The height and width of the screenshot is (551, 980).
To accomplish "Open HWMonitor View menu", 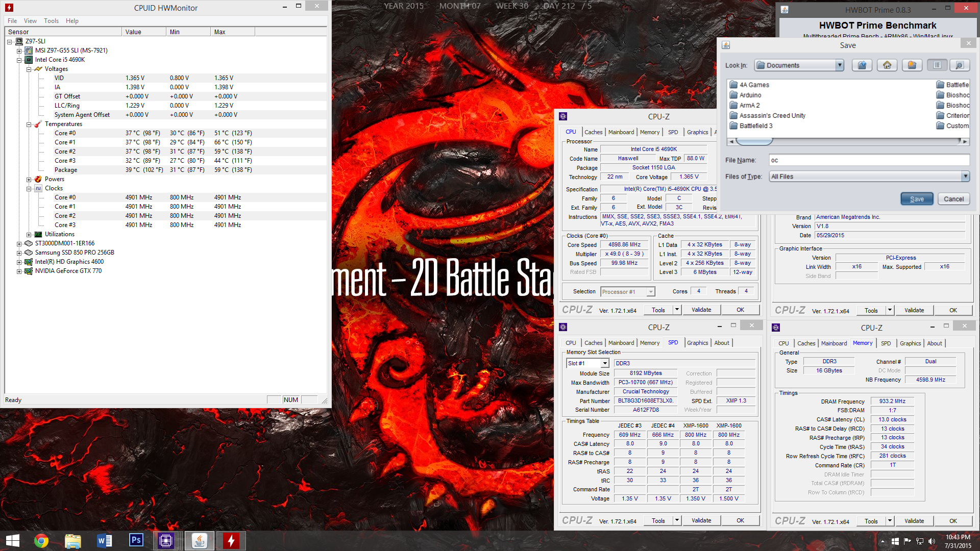I will pos(30,21).
